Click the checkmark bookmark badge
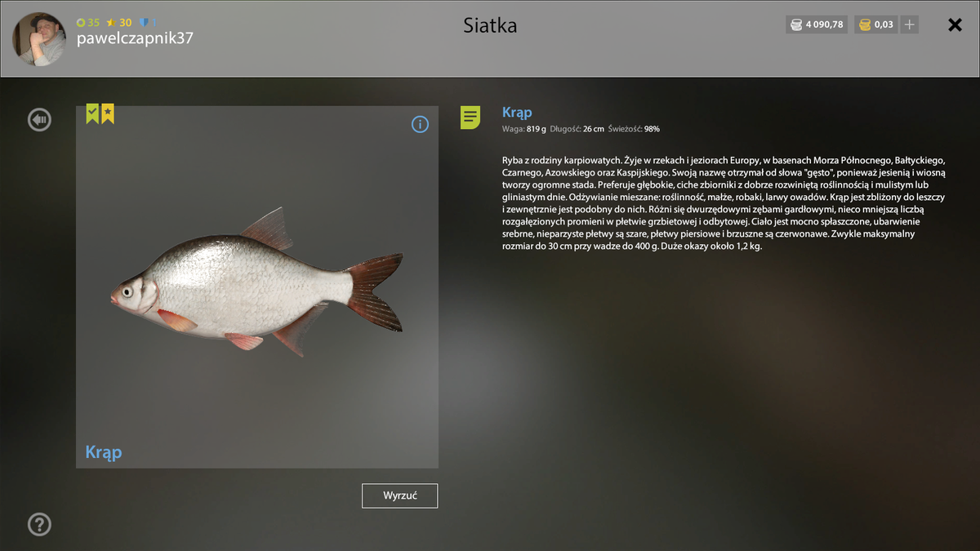The image size is (980, 551). [92, 114]
